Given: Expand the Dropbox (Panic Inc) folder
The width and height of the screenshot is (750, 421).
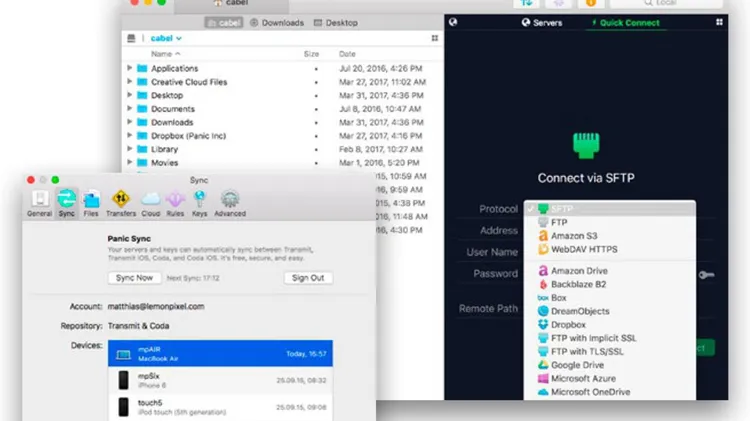Looking at the screenshot, I should [129, 135].
